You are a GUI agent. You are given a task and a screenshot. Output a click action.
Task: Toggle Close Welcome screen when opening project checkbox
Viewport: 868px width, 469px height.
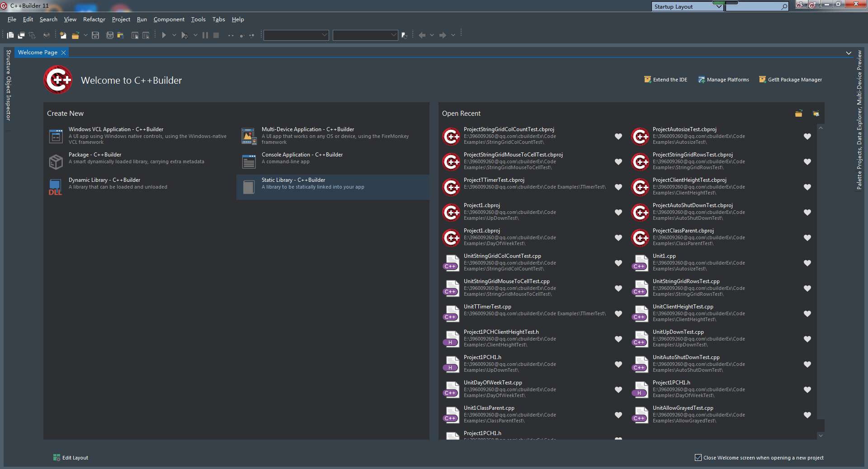(x=698, y=457)
